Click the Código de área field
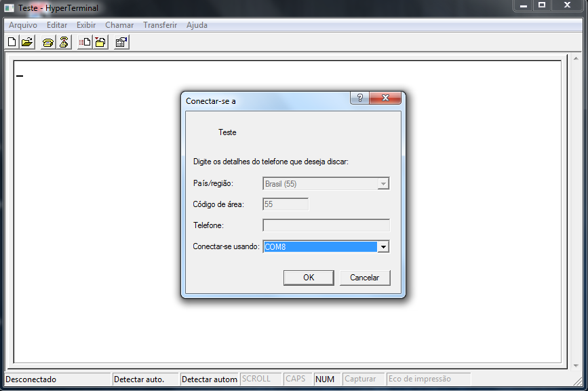Viewport: 588px width, 391px height. pyautogui.click(x=286, y=204)
